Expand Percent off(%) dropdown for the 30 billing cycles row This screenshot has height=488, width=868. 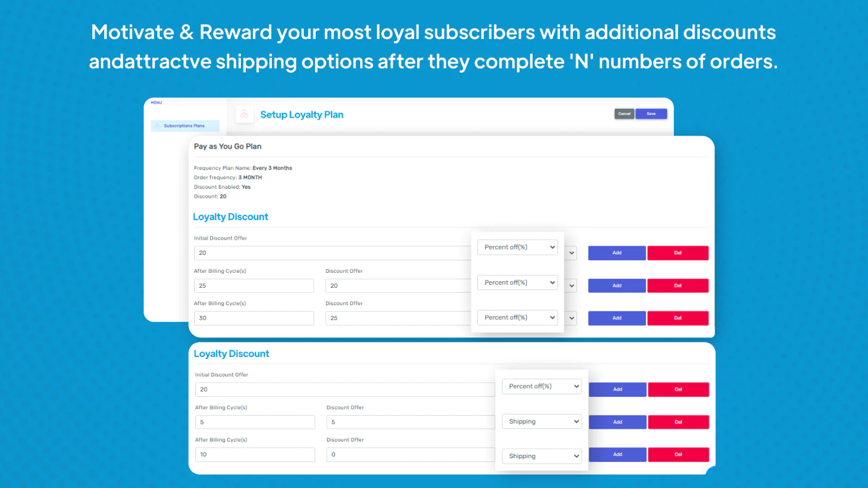click(x=518, y=318)
